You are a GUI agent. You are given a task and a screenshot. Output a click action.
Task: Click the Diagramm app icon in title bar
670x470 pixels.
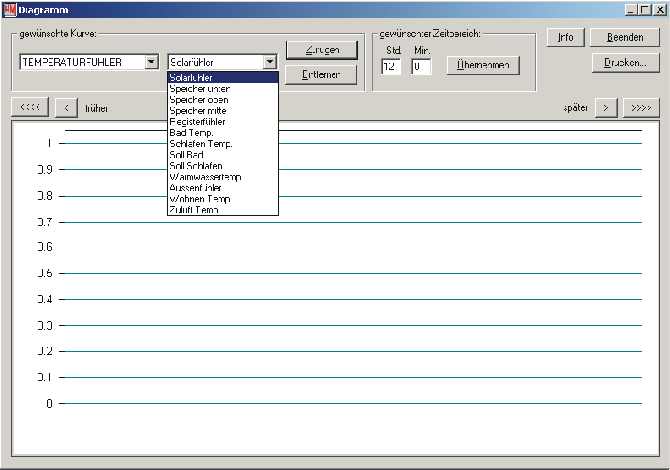point(9,8)
